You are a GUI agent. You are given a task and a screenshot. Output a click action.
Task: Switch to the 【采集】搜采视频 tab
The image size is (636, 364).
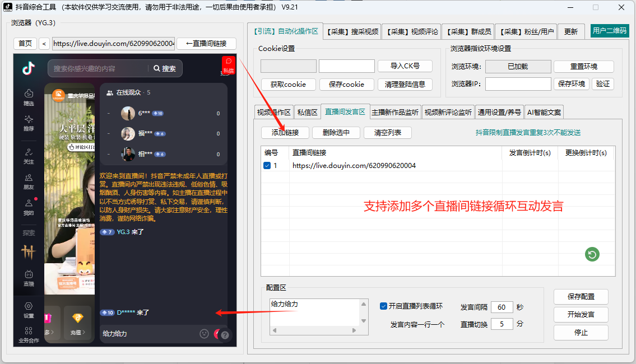click(x=353, y=31)
